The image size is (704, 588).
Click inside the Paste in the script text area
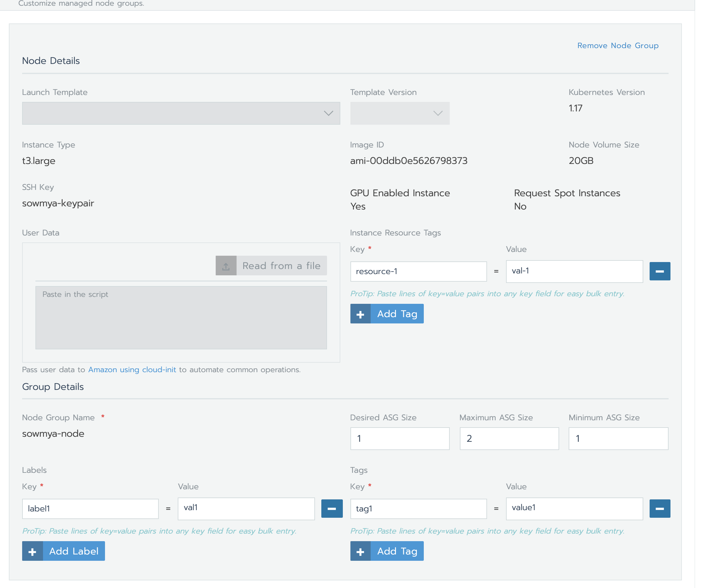pyautogui.click(x=181, y=317)
